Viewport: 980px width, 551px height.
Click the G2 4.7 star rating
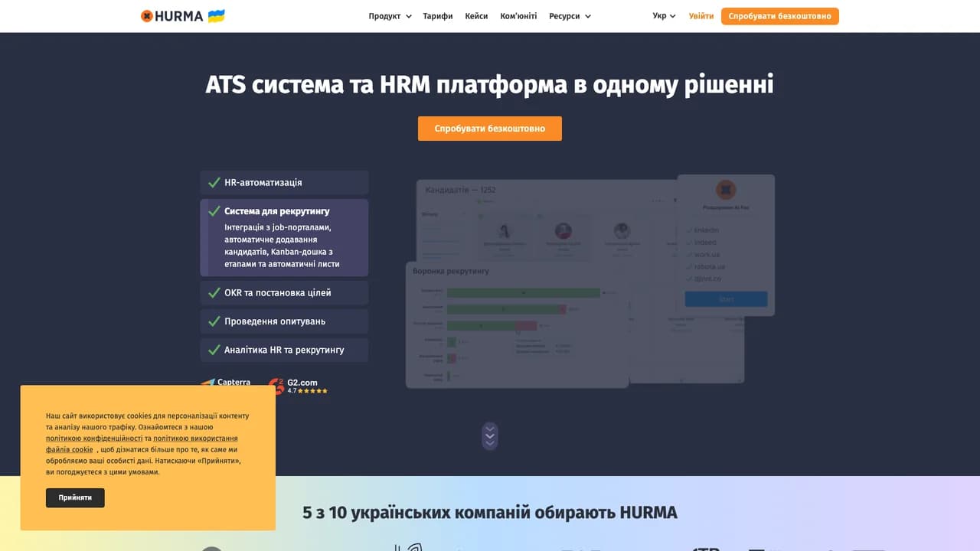pyautogui.click(x=308, y=391)
